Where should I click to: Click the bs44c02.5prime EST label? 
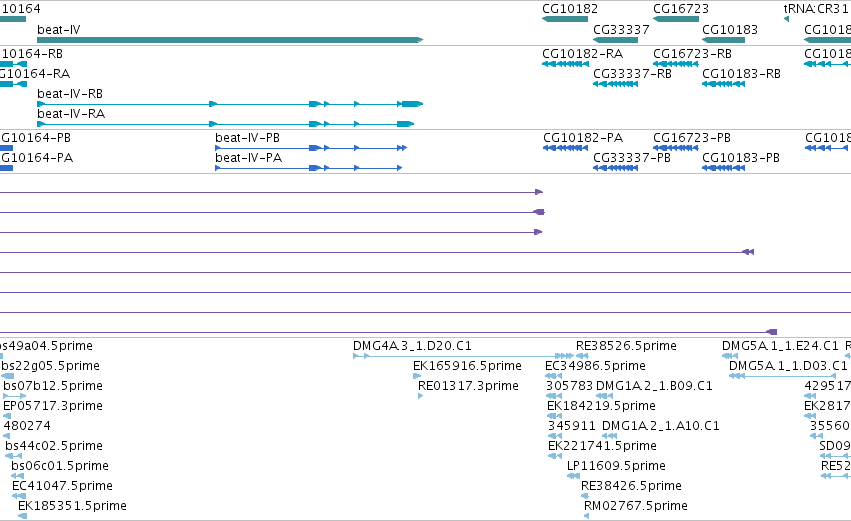pos(54,446)
